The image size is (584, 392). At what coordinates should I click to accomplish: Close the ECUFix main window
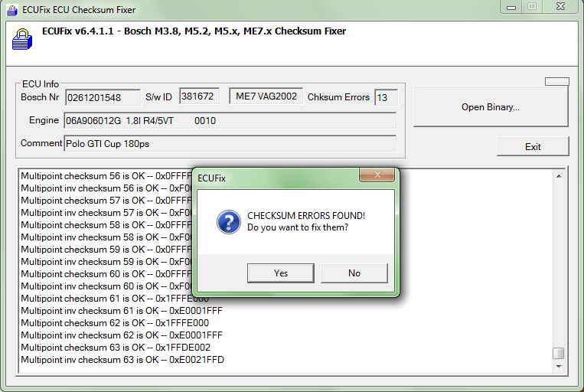(x=560, y=7)
